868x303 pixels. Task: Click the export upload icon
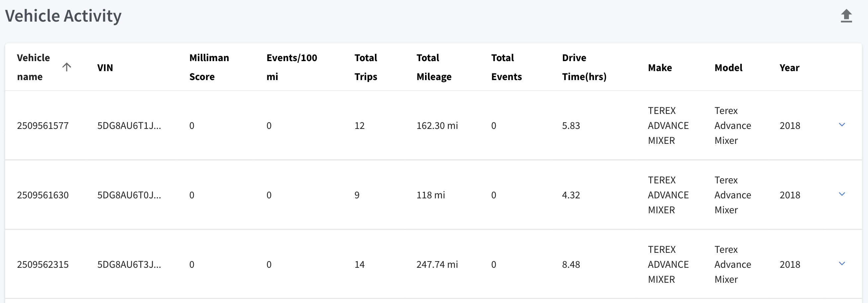point(846,16)
